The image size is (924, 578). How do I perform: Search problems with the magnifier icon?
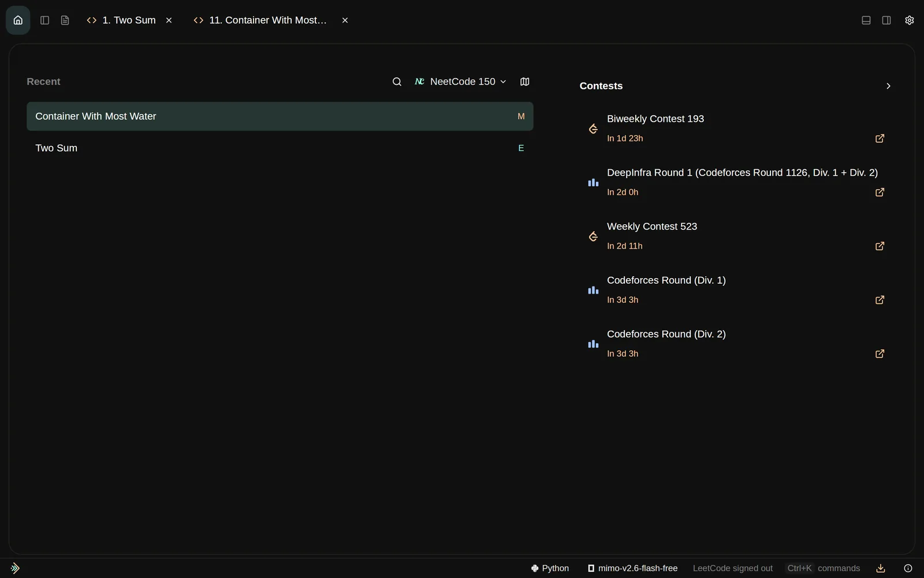[397, 81]
